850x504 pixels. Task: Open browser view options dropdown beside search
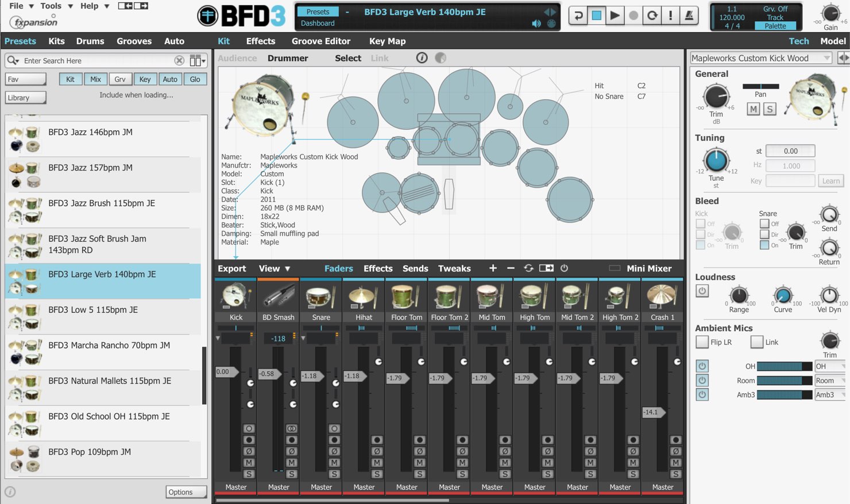click(x=198, y=60)
